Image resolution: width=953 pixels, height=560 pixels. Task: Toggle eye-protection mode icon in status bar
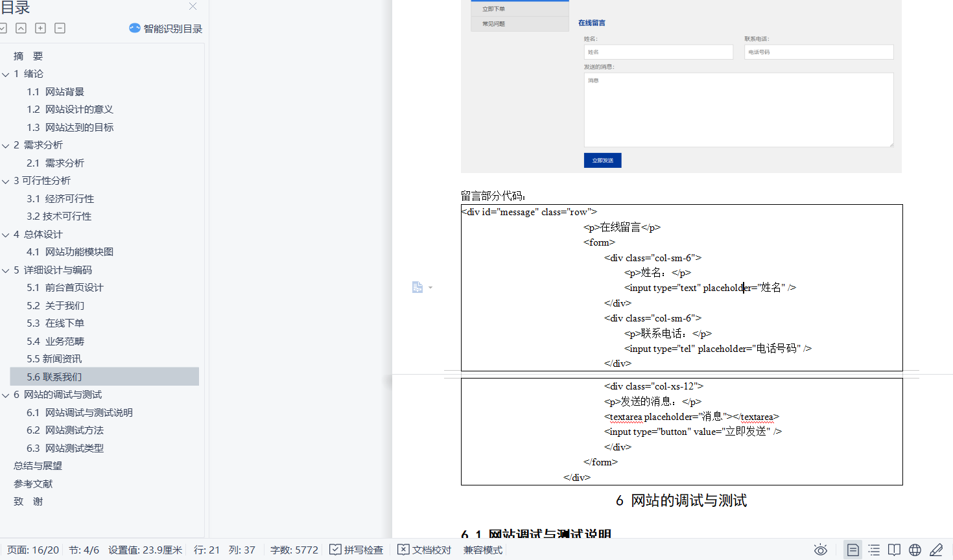[x=821, y=550]
